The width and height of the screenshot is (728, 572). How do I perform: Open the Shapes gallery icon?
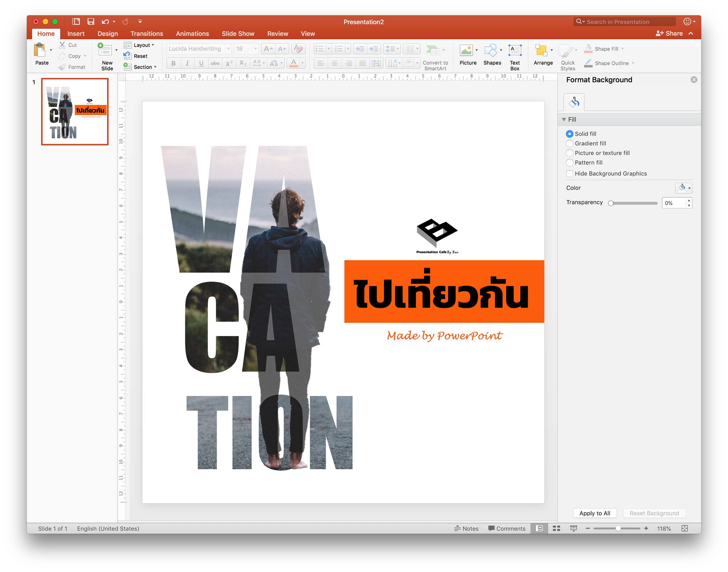(x=491, y=51)
